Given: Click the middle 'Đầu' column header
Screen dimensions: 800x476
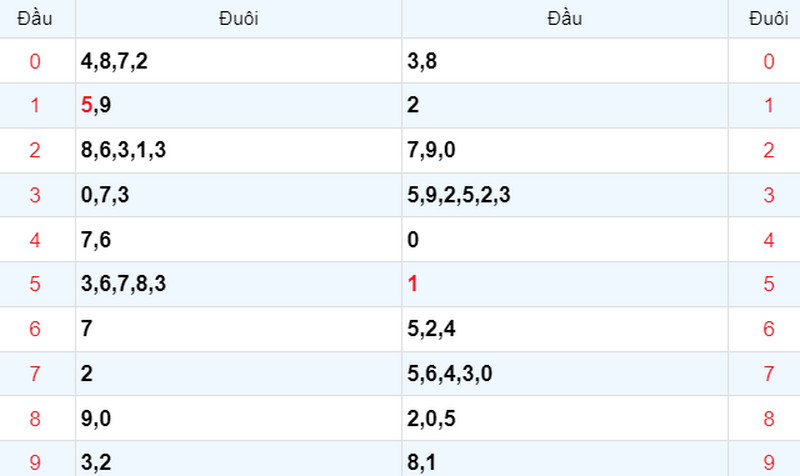Looking at the screenshot, I should 565,19.
